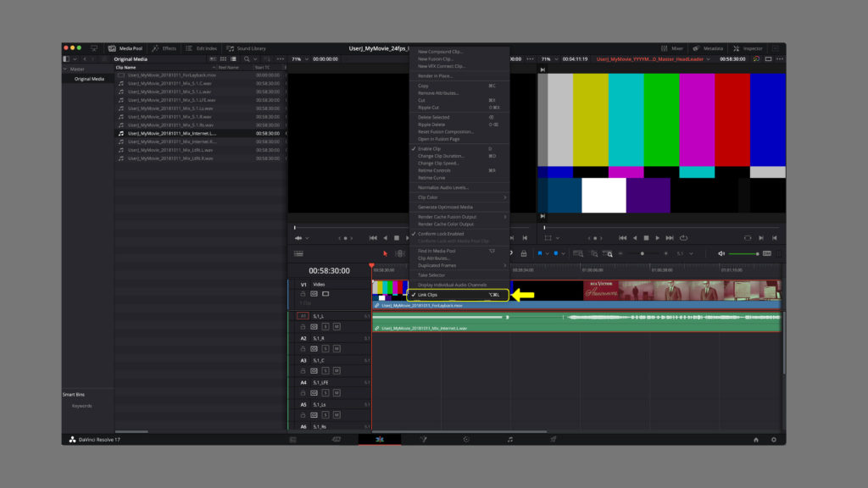Select the red arrow Selection Mode tool
The height and width of the screenshot is (488, 868).
pos(386,253)
